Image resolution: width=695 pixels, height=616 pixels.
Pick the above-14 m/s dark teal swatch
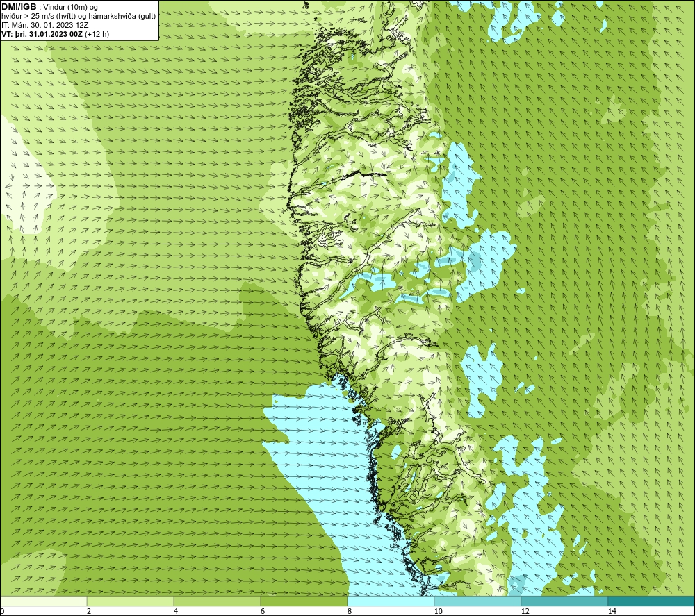click(x=651, y=601)
